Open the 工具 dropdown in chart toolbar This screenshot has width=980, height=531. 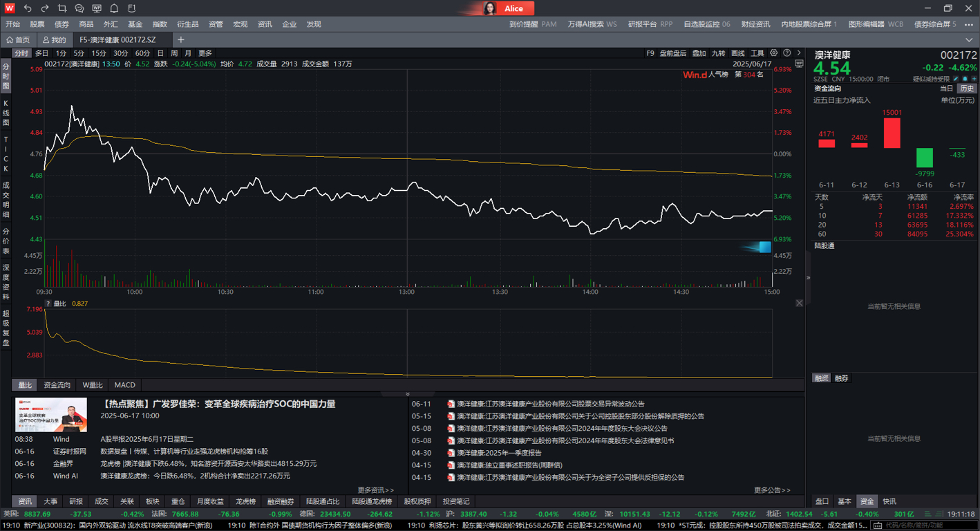click(757, 53)
